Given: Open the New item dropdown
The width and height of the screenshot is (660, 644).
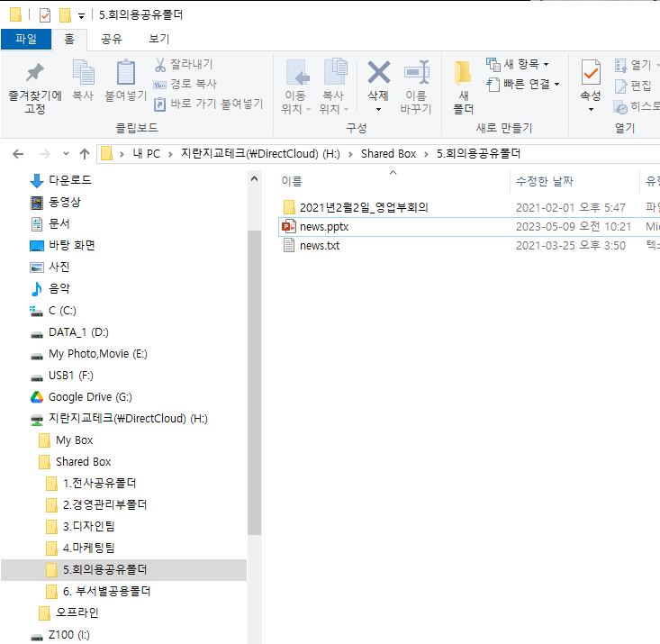Looking at the screenshot, I should tap(517, 64).
